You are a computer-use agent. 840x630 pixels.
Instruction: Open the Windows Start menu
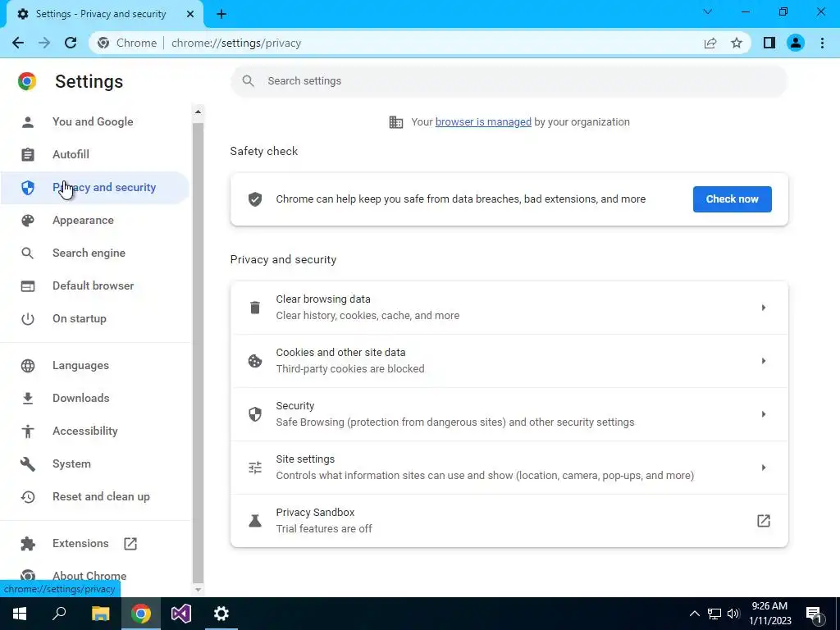pos(20,614)
